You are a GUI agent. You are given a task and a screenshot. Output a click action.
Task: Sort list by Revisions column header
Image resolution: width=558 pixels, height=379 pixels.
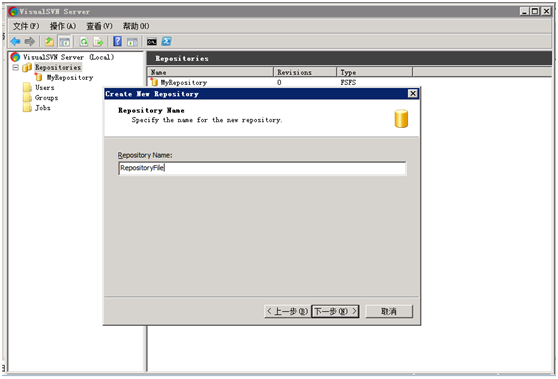coord(305,72)
